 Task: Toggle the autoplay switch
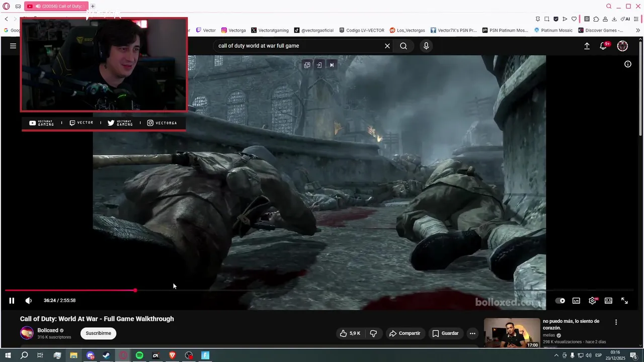point(560,301)
